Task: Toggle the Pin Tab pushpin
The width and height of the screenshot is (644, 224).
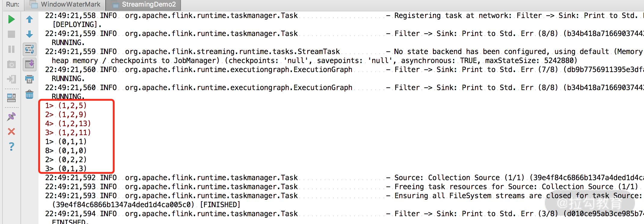Action: pos(11,117)
